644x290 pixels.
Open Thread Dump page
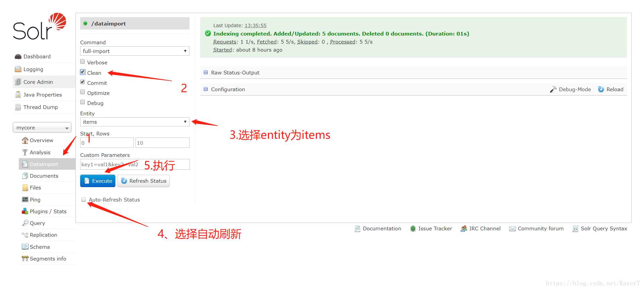44,107
